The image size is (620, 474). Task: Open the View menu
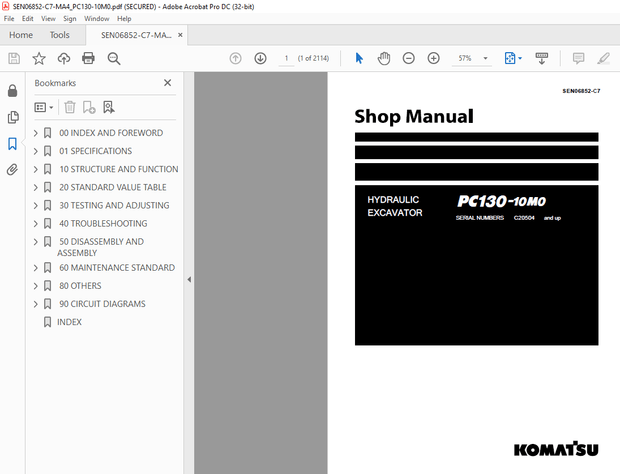[48, 19]
